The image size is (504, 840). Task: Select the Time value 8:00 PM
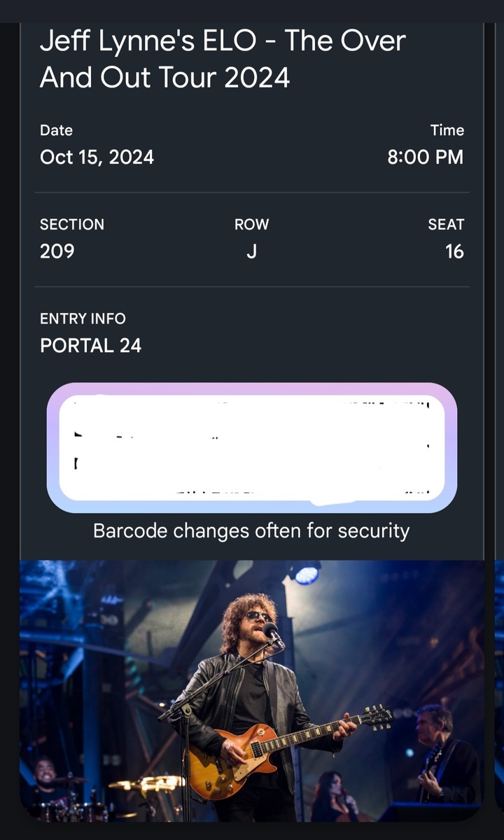(x=425, y=157)
